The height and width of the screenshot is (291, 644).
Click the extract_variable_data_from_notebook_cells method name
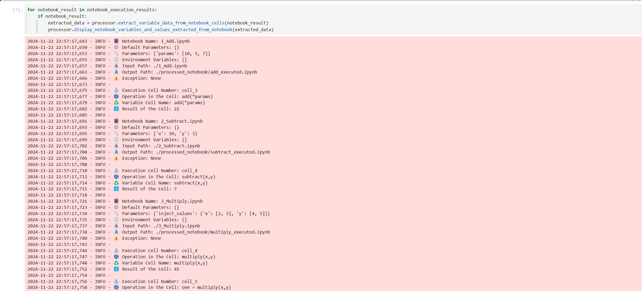(x=171, y=23)
